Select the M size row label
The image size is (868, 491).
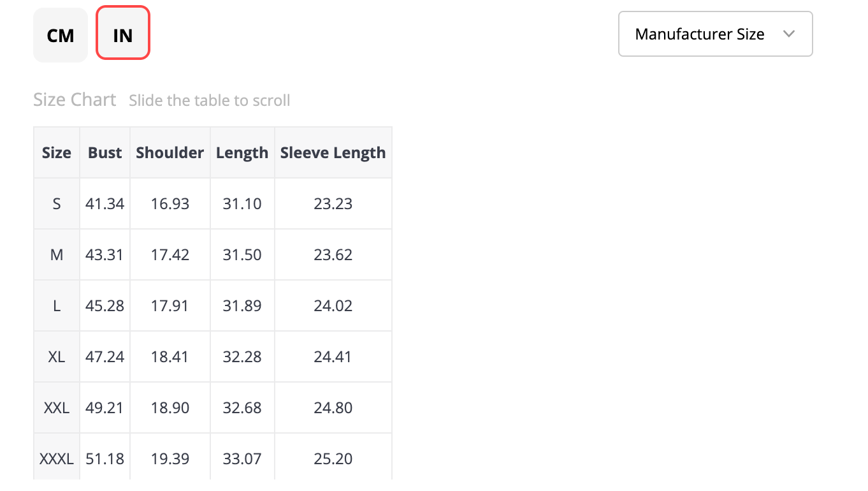(x=57, y=254)
